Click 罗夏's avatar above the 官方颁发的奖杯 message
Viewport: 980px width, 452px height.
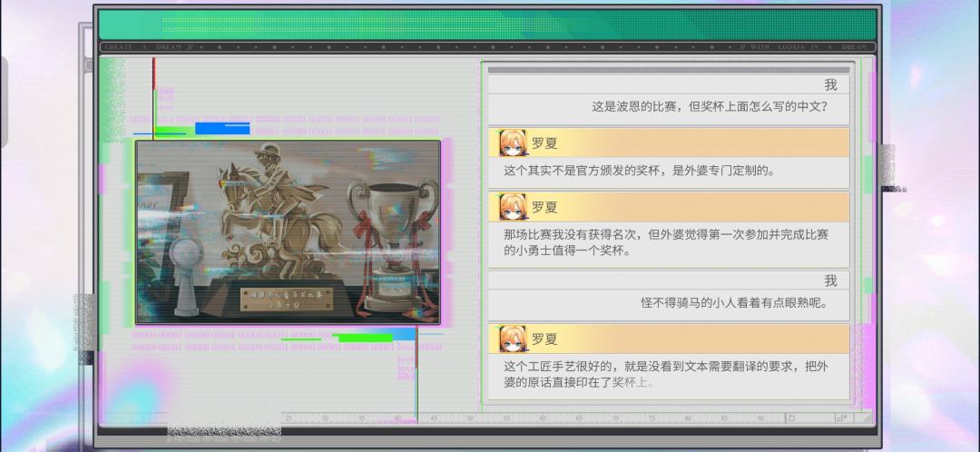[512, 143]
